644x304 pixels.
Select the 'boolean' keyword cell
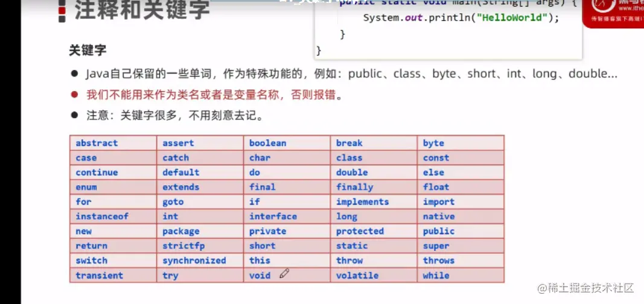(287, 143)
